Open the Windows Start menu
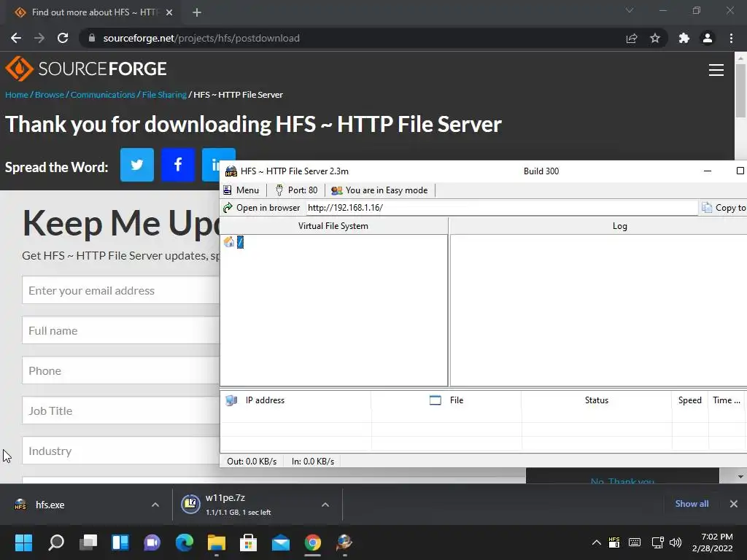 point(23,542)
